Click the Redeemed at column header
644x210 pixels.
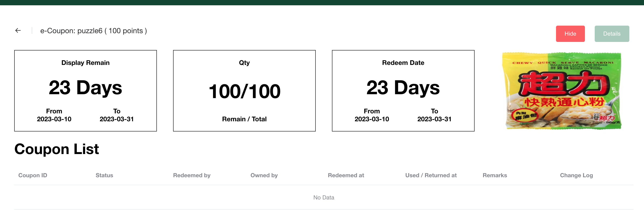(x=346, y=175)
